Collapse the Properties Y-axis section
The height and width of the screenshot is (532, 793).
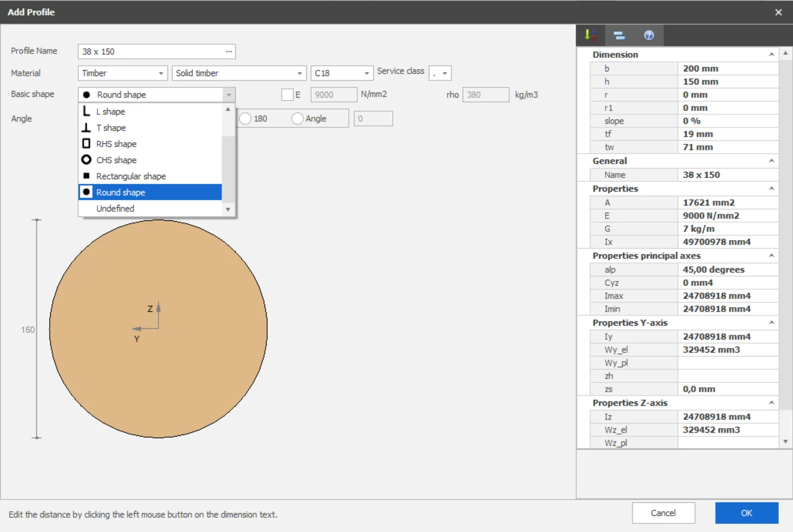(771, 323)
